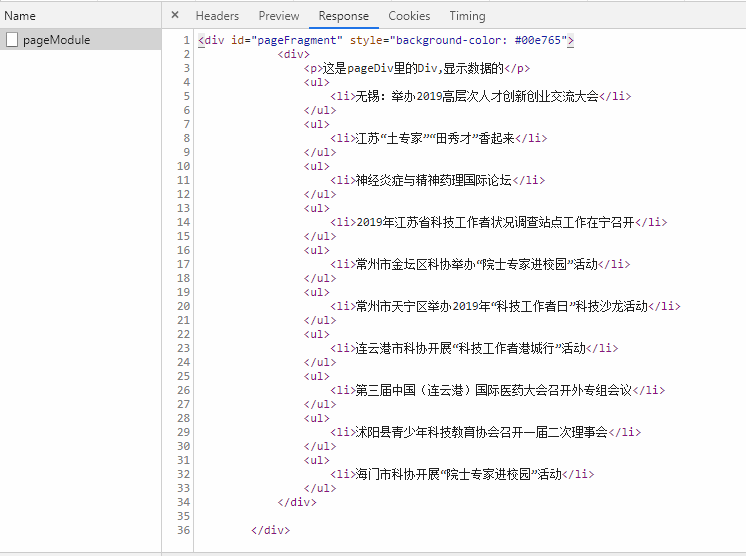Open the Headers tab
The image size is (746, 556).
point(217,16)
